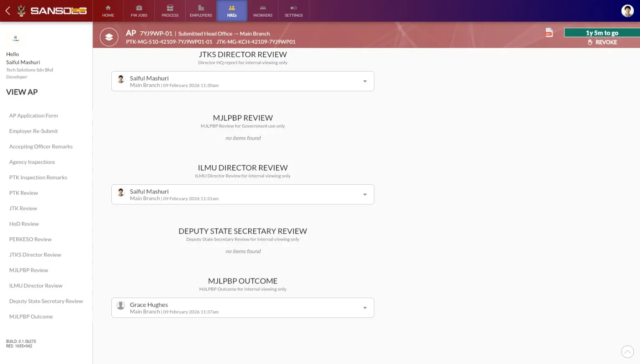Expand Grace Hughes' MJLPBP Outcome entry
Image resolution: width=640 pixels, height=364 pixels.
click(x=243, y=308)
